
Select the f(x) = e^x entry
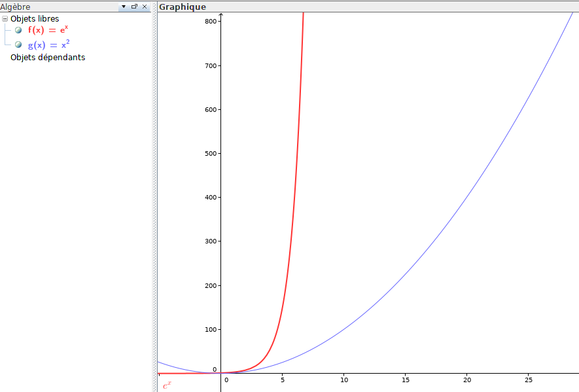click(x=47, y=29)
